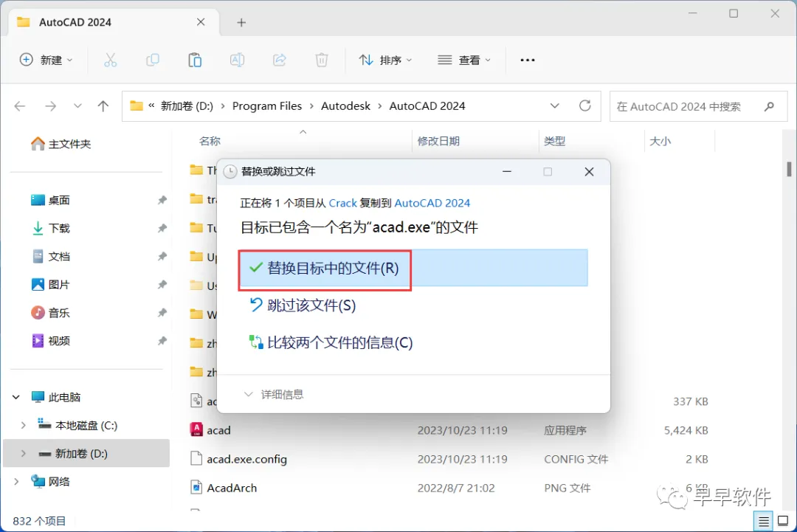
Task: Close the AutoCAD 2024 tab
Action: pos(201,22)
